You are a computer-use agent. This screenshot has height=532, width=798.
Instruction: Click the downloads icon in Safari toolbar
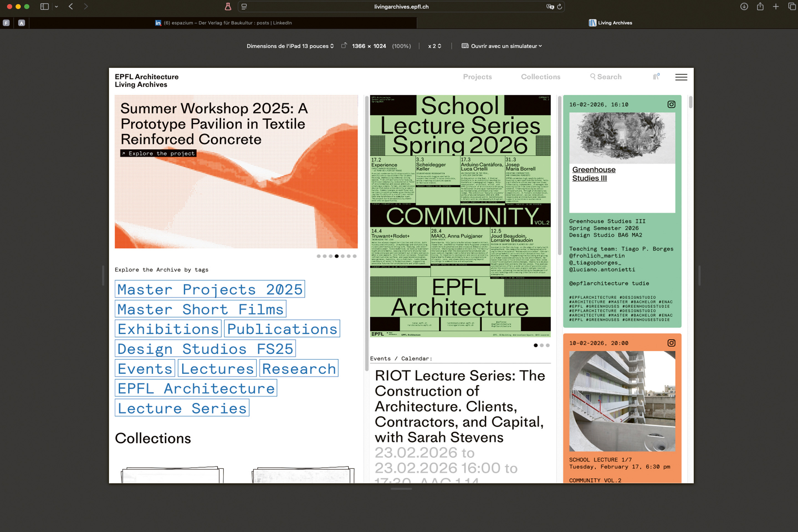point(744,7)
